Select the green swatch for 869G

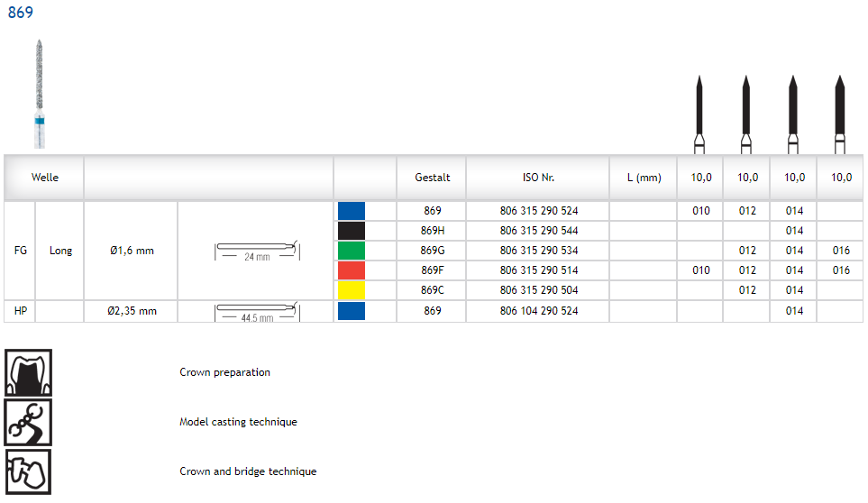[352, 251]
